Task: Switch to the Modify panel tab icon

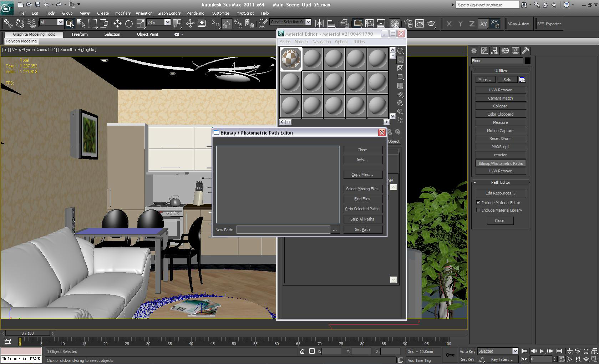Action: (x=484, y=51)
